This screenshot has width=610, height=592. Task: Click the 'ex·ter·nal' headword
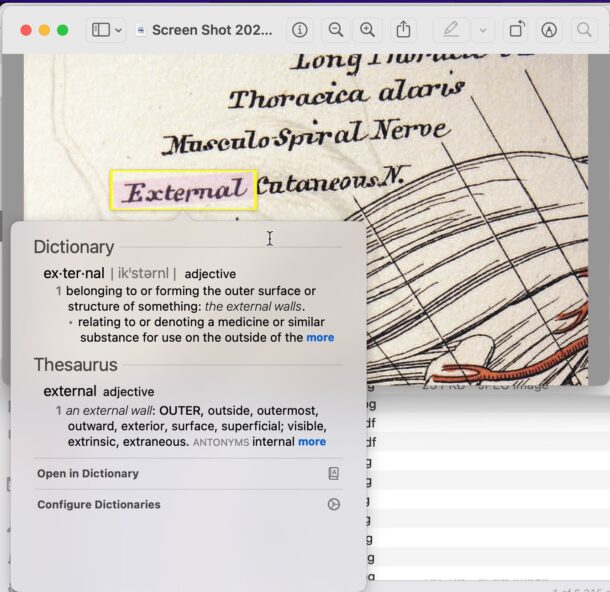coord(74,273)
